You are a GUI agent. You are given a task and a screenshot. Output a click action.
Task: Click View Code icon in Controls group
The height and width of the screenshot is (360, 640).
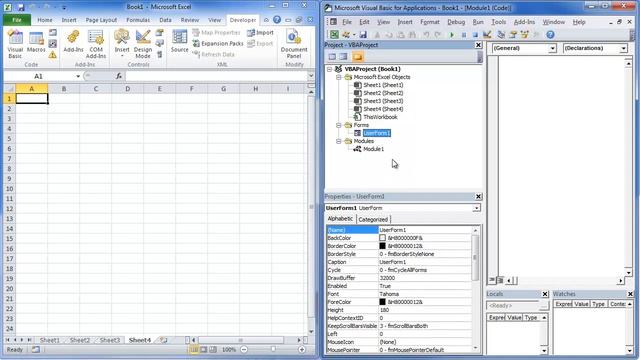pos(160,44)
